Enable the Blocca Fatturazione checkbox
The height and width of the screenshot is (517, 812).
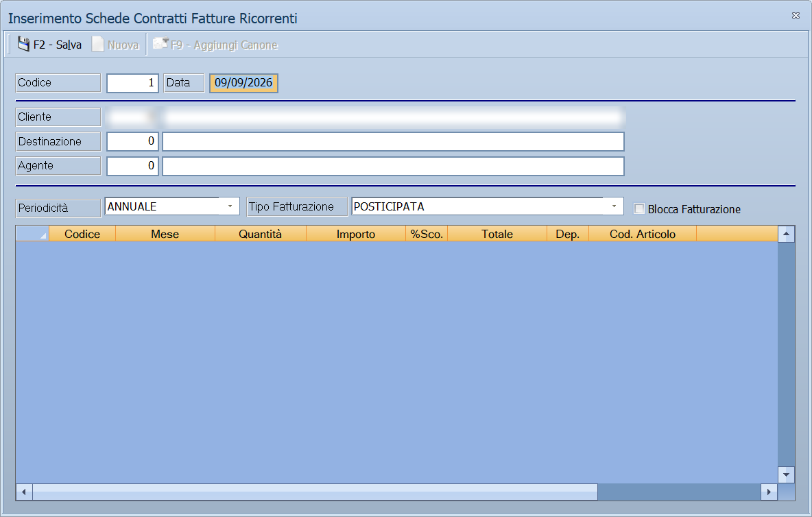tap(640, 208)
